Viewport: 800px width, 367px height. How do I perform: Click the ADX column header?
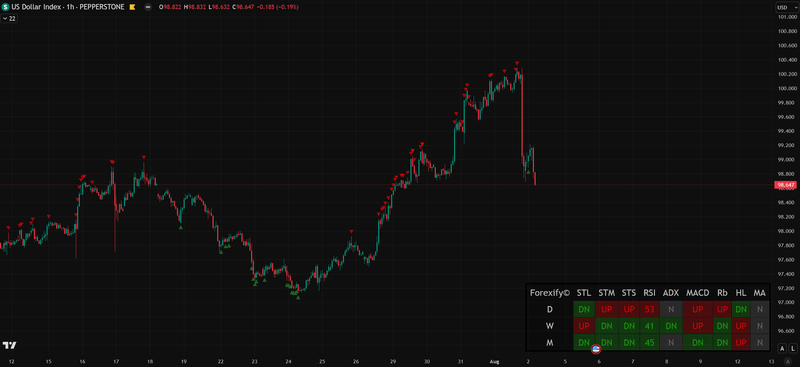coord(671,293)
